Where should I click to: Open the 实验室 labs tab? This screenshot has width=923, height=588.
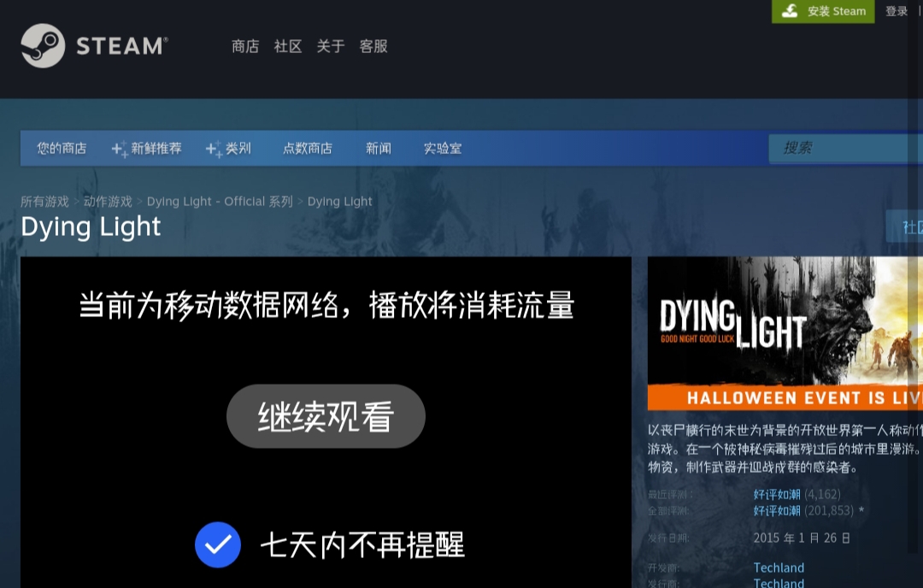click(443, 149)
